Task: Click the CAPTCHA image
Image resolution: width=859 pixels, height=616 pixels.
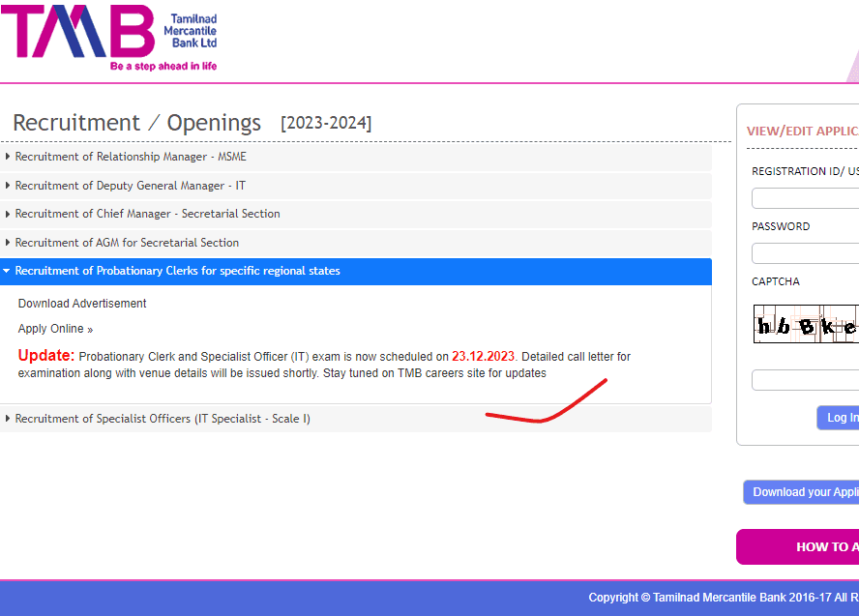Action: 806,325
